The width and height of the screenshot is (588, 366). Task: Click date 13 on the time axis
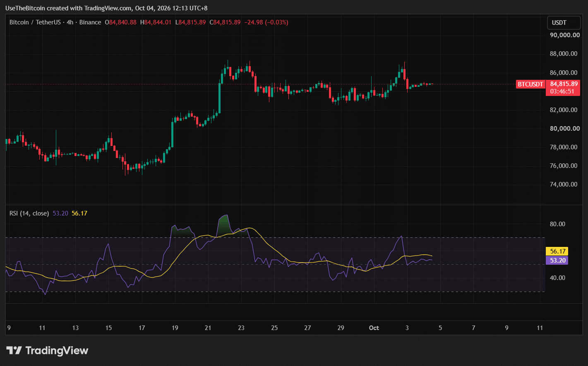[x=75, y=328]
